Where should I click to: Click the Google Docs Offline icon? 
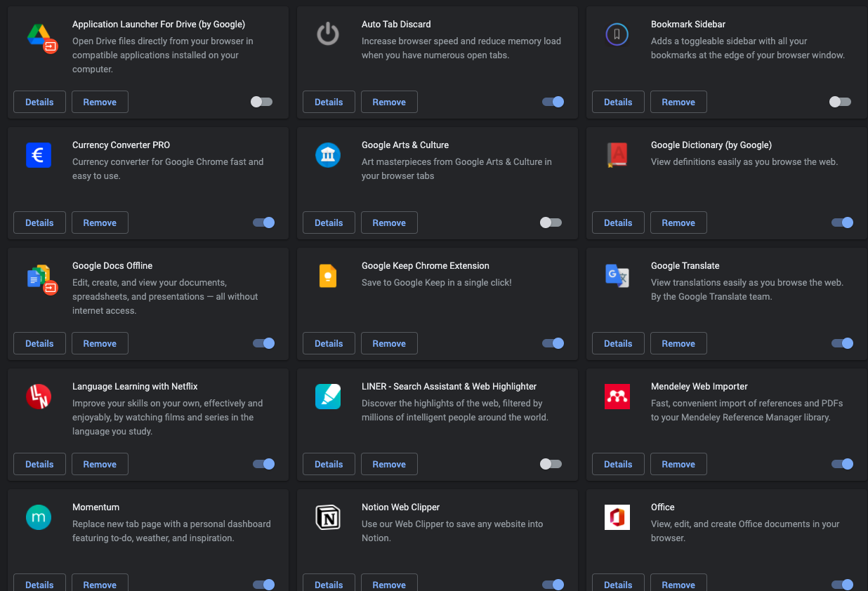[x=41, y=279]
